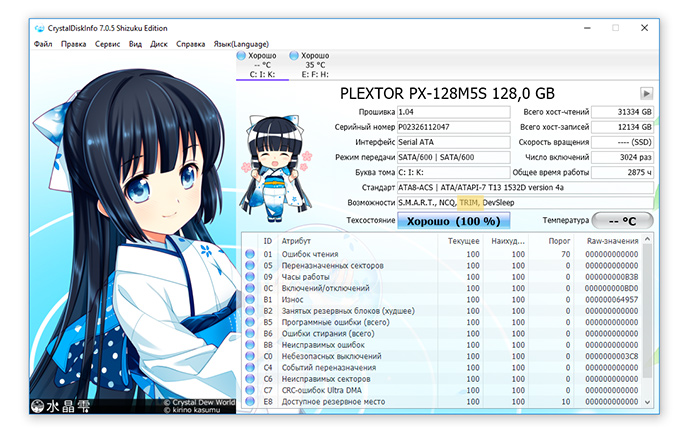Click total host writes value 12134 GB
700x439 pixels.
tap(622, 127)
